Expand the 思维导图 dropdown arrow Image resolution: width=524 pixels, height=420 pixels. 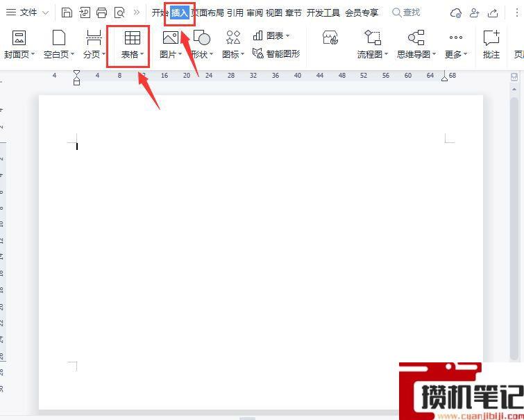(x=434, y=54)
